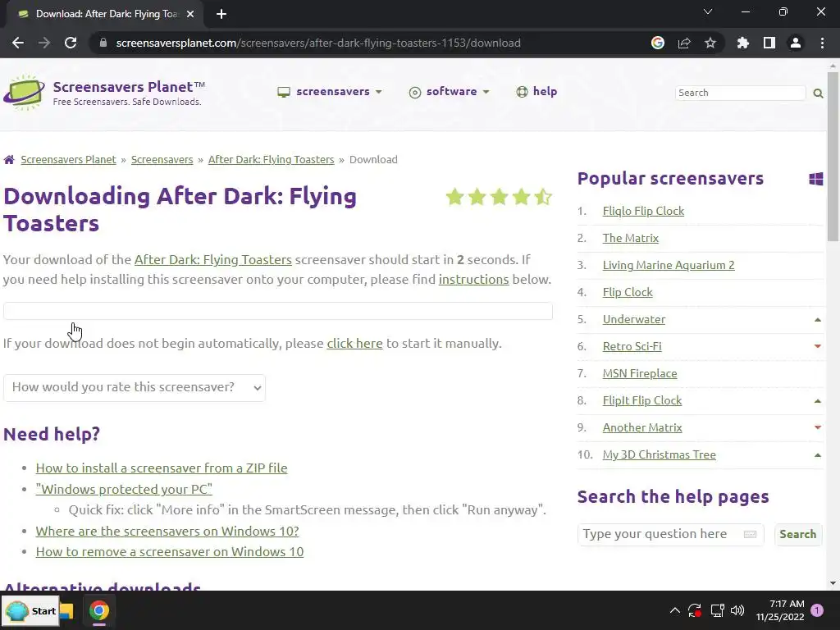The image size is (840, 630).
Task: Open the volume tray icon
Action: (737, 610)
